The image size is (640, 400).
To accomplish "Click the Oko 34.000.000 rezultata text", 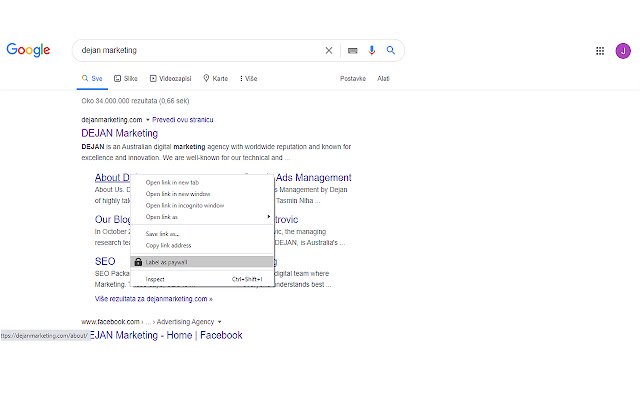I will [135, 101].
